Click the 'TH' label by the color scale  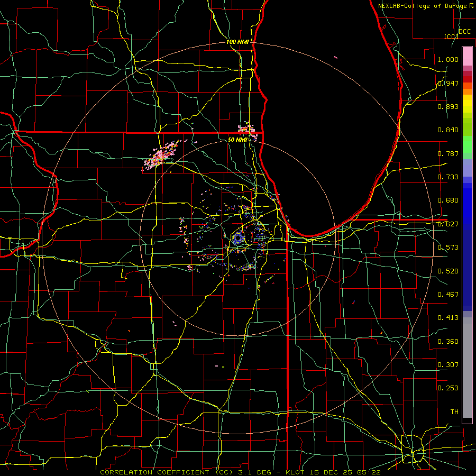point(454,412)
